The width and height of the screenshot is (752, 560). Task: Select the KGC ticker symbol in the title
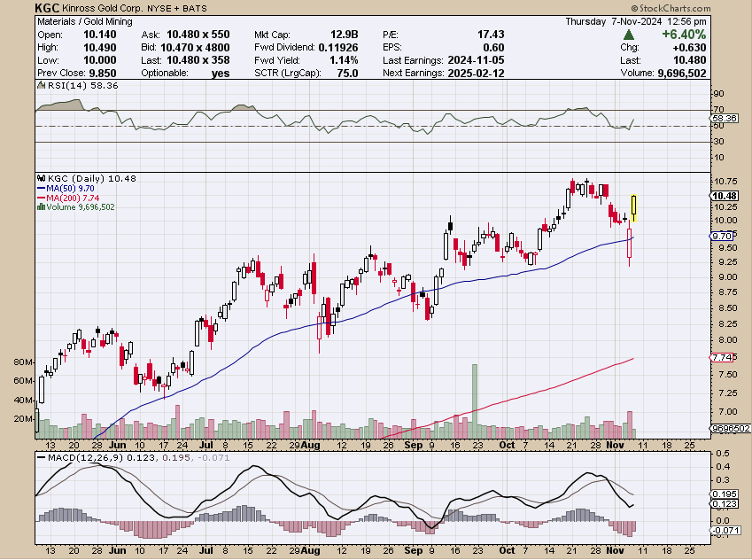click(x=48, y=8)
